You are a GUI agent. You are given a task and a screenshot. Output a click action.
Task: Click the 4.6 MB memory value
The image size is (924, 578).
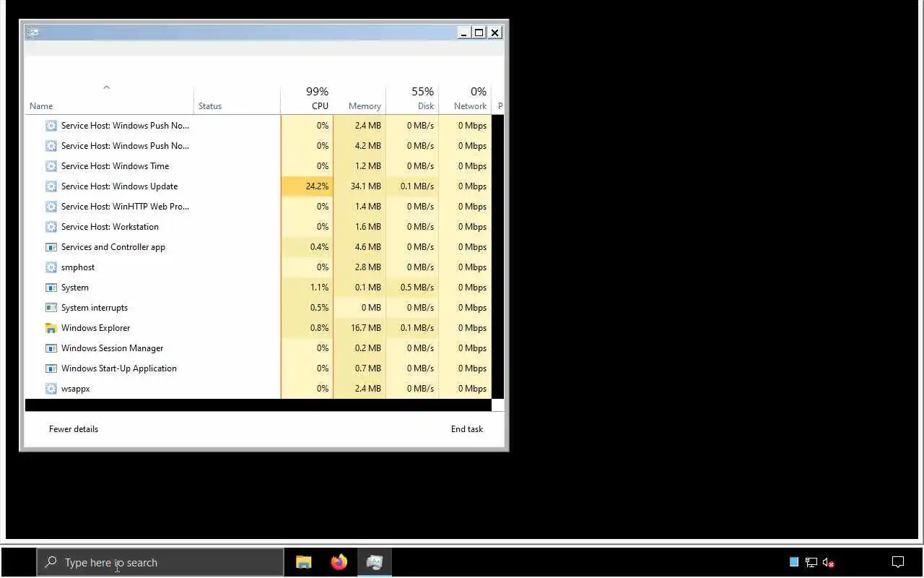[x=368, y=247]
